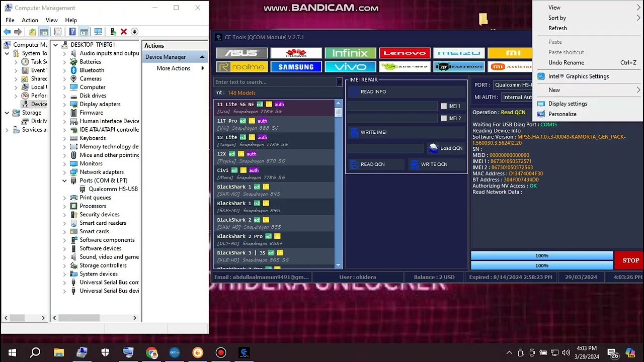Select the Meizu brand logo button
The image size is (644, 362).
click(x=459, y=53)
